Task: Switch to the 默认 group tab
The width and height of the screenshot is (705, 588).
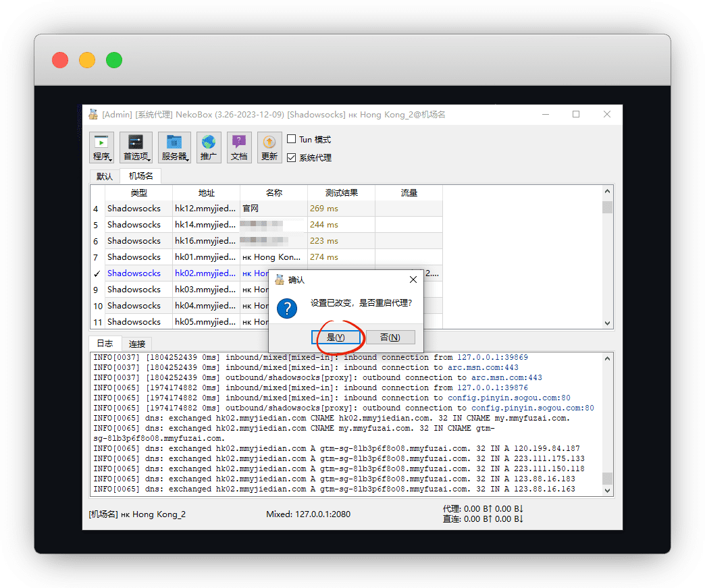Action: 105,176
